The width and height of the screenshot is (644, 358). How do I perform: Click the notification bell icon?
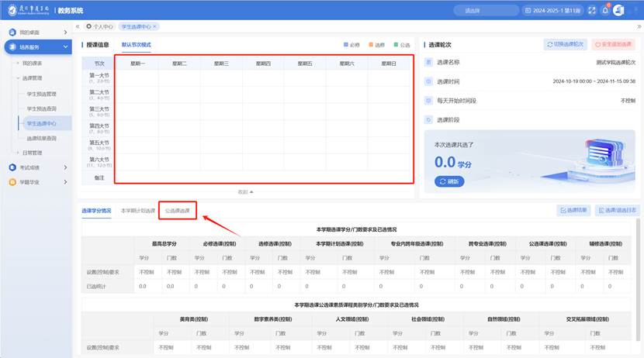[605, 10]
